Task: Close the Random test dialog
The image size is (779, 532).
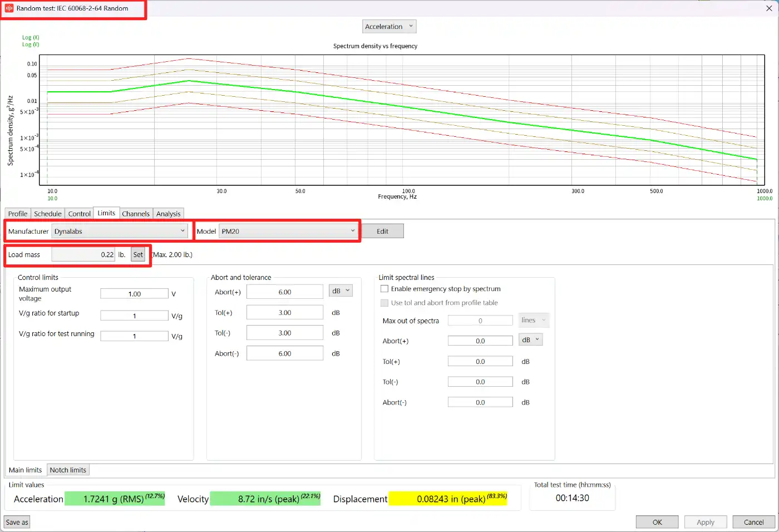Action: tap(769, 8)
